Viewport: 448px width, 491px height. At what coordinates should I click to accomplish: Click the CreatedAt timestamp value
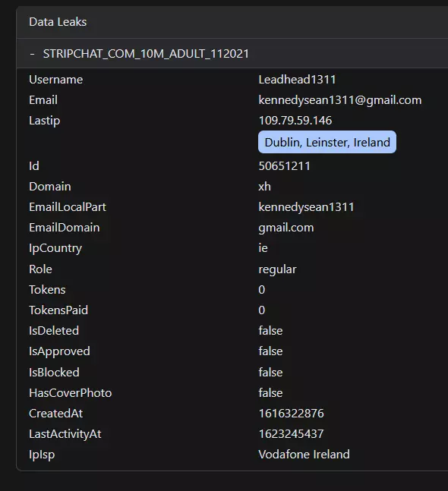click(291, 414)
